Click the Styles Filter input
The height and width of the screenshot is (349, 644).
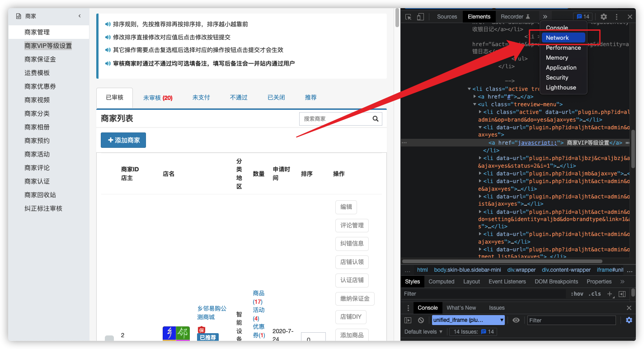[484, 294]
